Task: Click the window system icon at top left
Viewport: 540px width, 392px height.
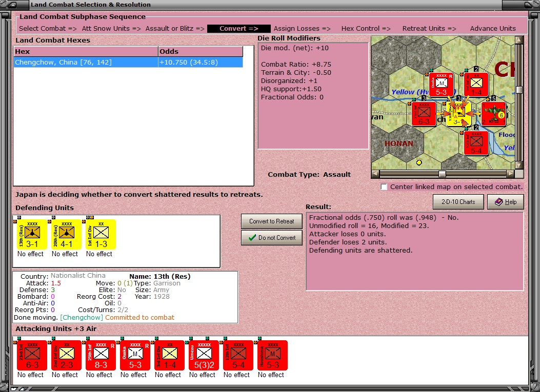Action: (x=12, y=5)
